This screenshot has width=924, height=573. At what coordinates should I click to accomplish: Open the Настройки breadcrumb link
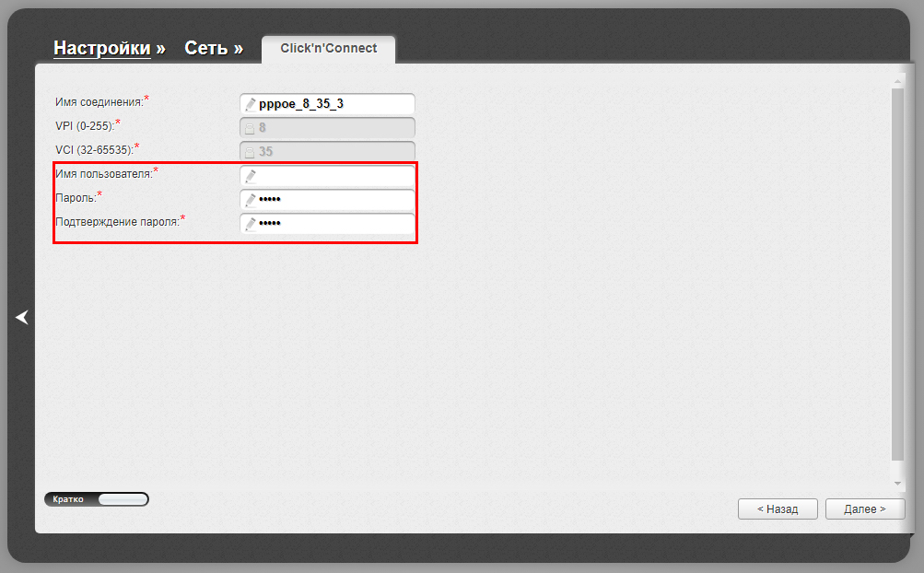coord(102,48)
